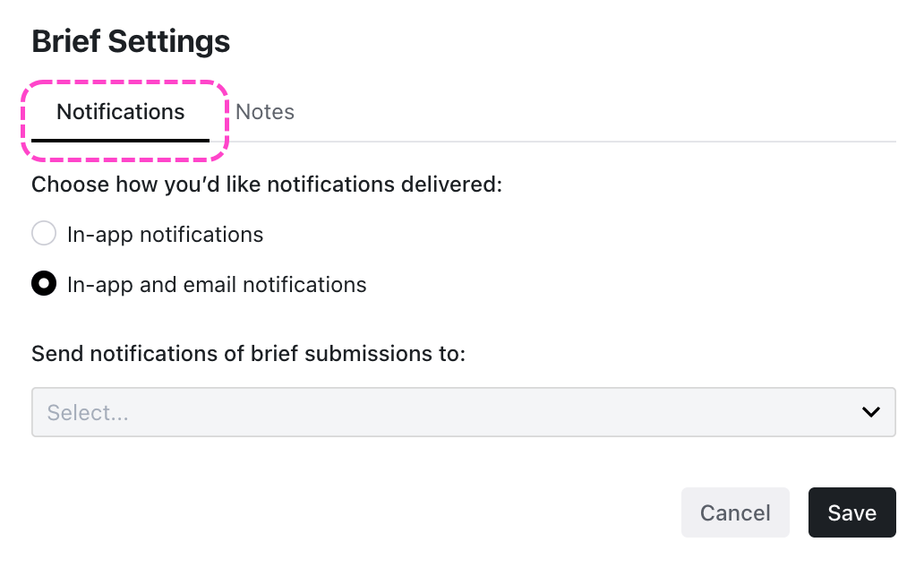Open the brief submissions recipients dropdown
This screenshot has height=568, width=924.
coord(463,412)
